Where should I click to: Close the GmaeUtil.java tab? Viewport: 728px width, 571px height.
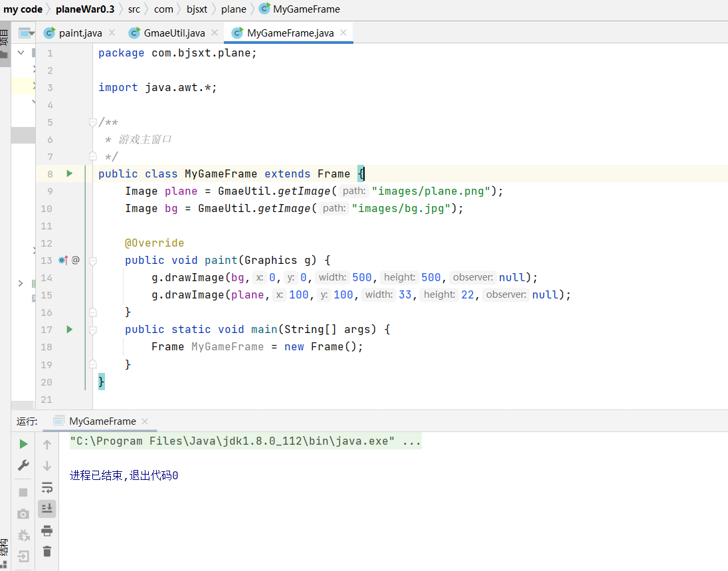click(215, 33)
